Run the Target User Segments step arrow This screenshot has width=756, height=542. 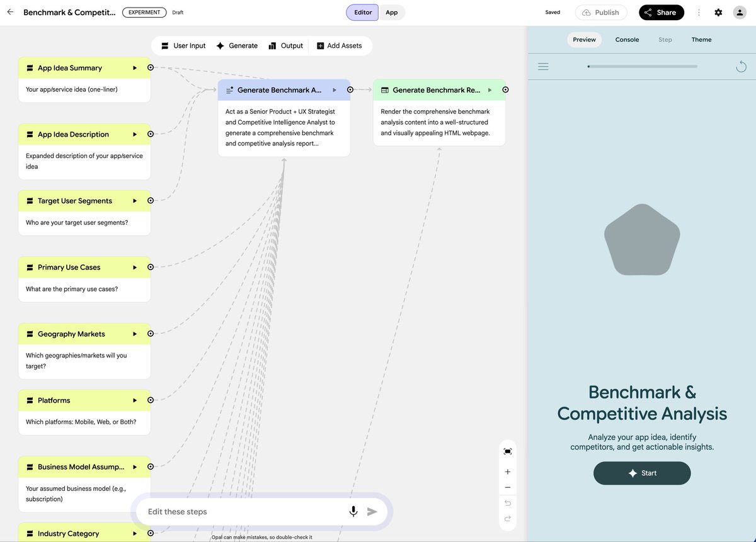(x=135, y=201)
